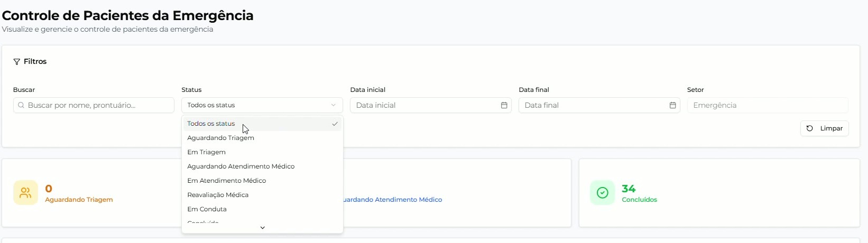The height and width of the screenshot is (243, 868).
Task: Click the Limpar button
Action: [x=824, y=128]
